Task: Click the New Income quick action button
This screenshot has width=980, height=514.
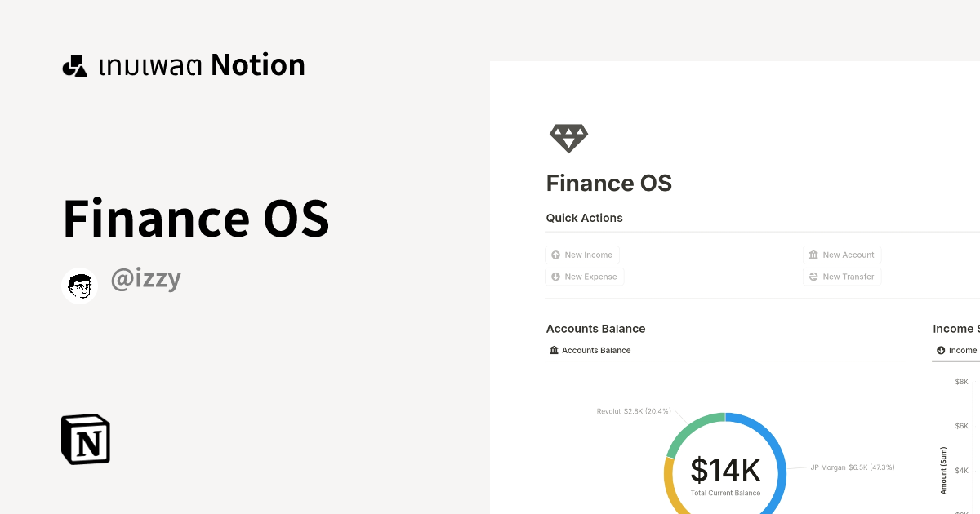Action: click(x=582, y=255)
